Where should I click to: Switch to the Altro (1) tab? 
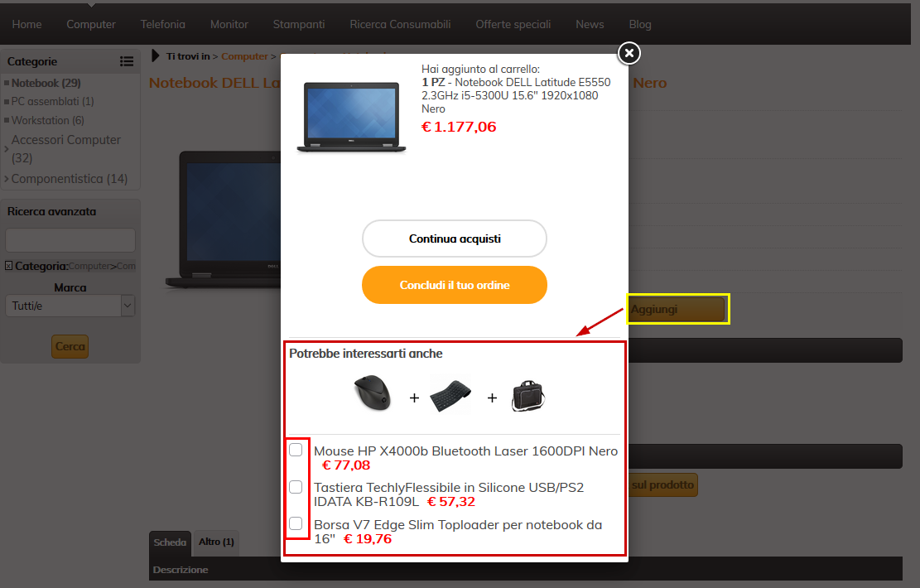point(216,542)
